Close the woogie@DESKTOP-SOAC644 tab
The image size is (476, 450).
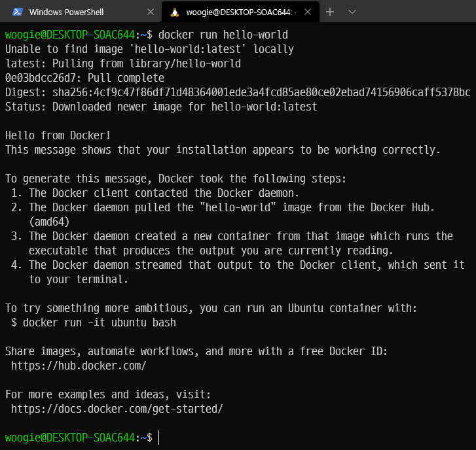click(x=308, y=12)
